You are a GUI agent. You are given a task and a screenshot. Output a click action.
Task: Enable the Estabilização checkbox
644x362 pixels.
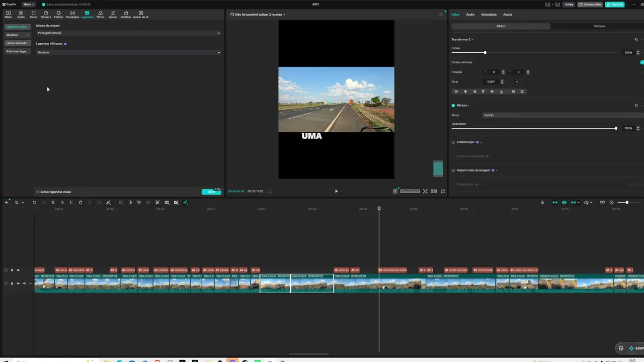(x=453, y=142)
